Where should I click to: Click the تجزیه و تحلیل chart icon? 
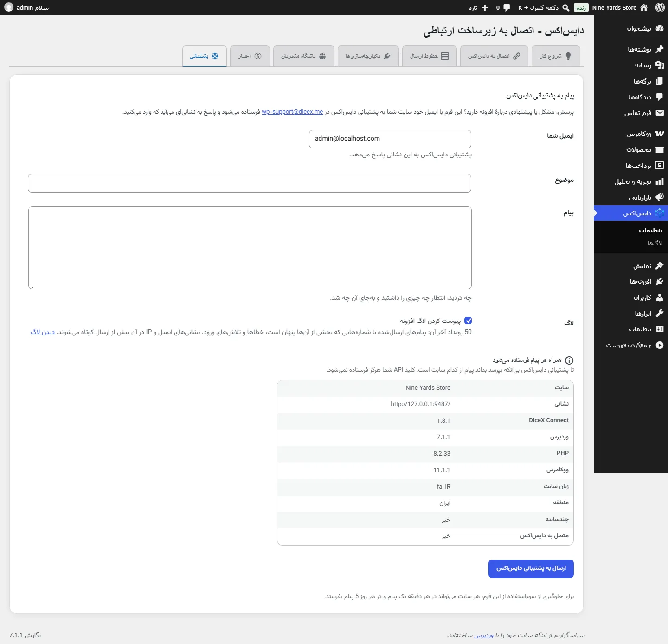660,181
